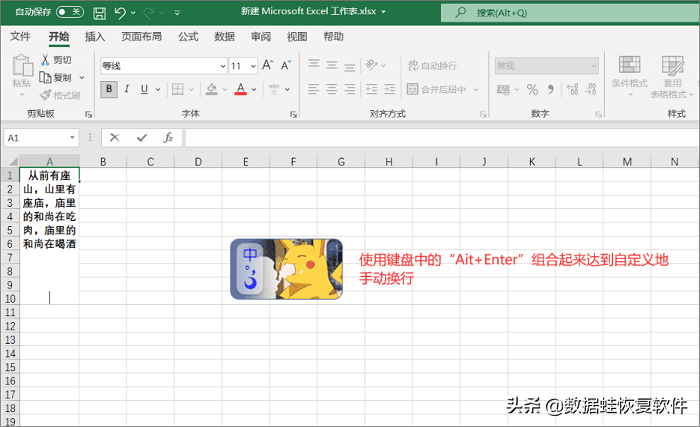
Task: Select column B header
Action: click(x=103, y=161)
